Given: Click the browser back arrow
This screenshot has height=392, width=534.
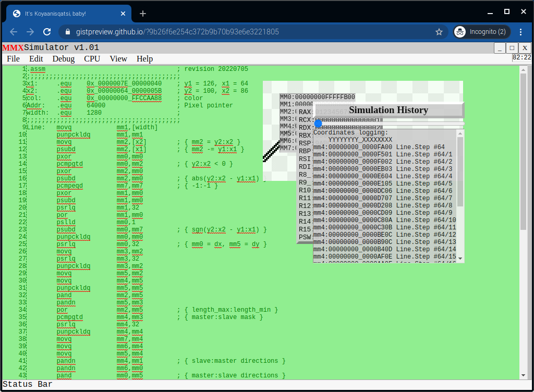Looking at the screenshot, I should pyautogui.click(x=14, y=32).
